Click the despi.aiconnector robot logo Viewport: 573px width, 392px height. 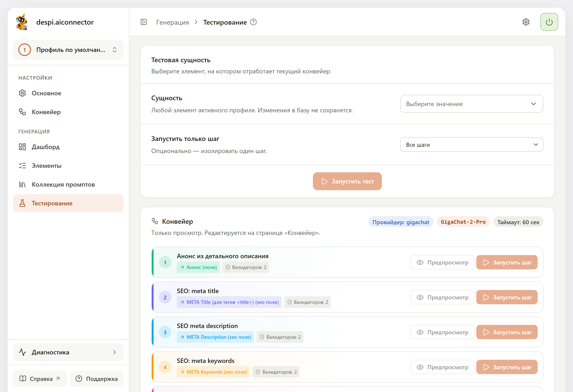(x=22, y=22)
